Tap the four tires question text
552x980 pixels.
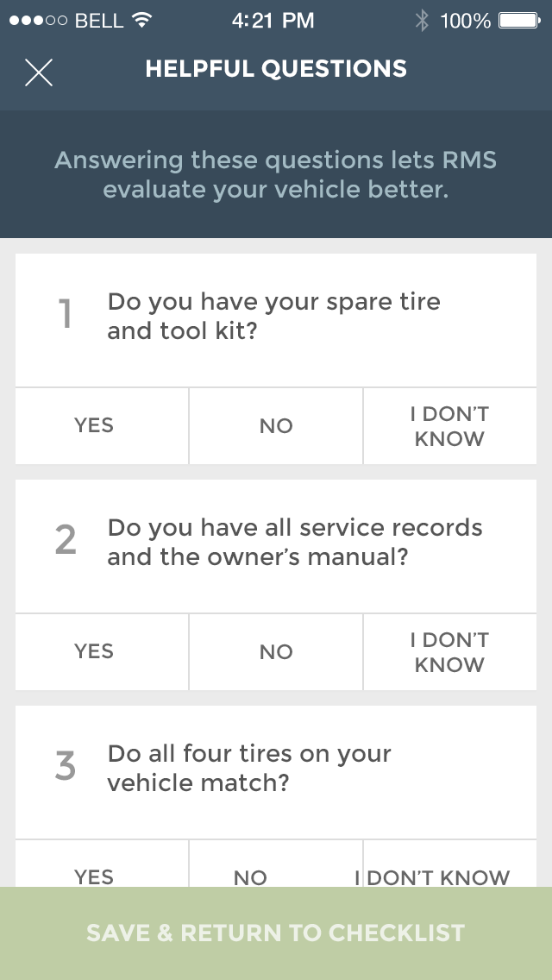[249, 768]
